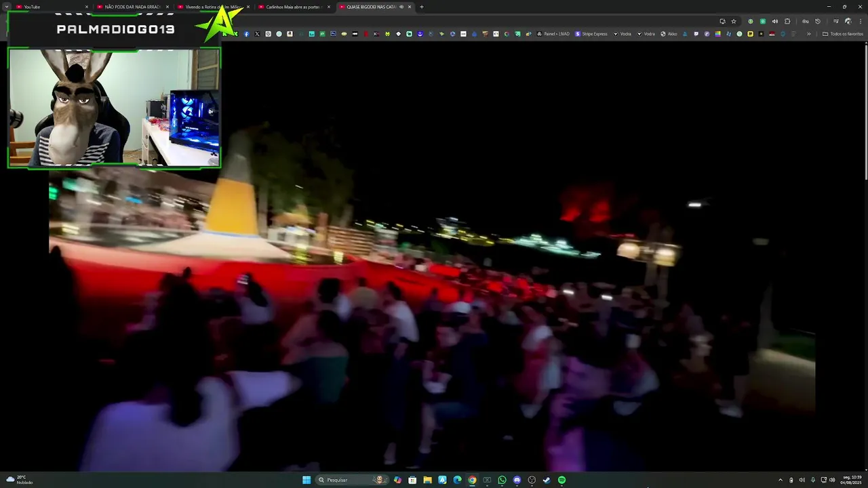
Task: Open the 'Carlinhos Maia abre as portas' tab
Action: pyautogui.click(x=293, y=7)
